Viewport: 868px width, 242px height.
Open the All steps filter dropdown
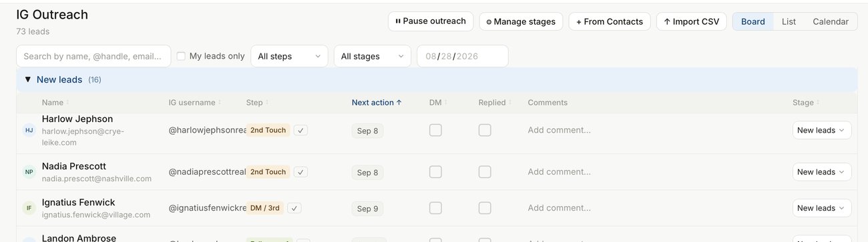tap(289, 57)
